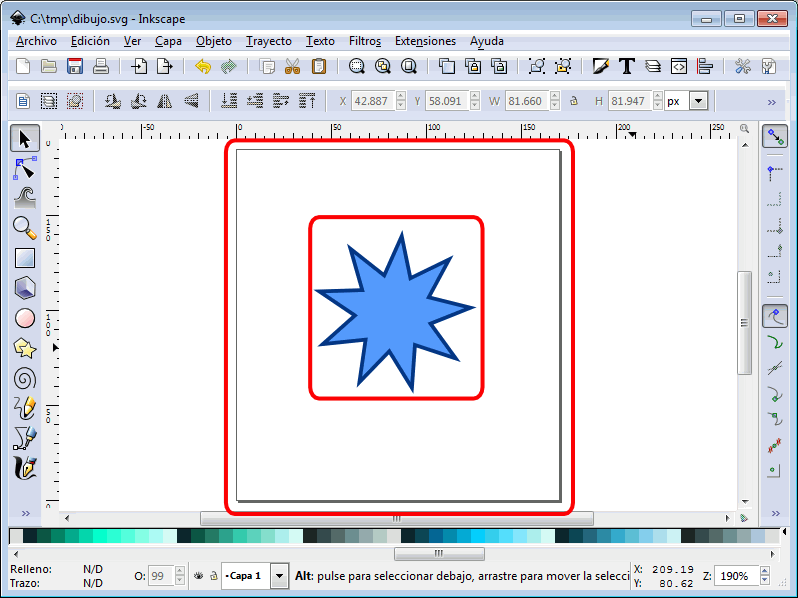The width and height of the screenshot is (798, 598).
Task: Click the Y position input field
Action: pos(447,101)
